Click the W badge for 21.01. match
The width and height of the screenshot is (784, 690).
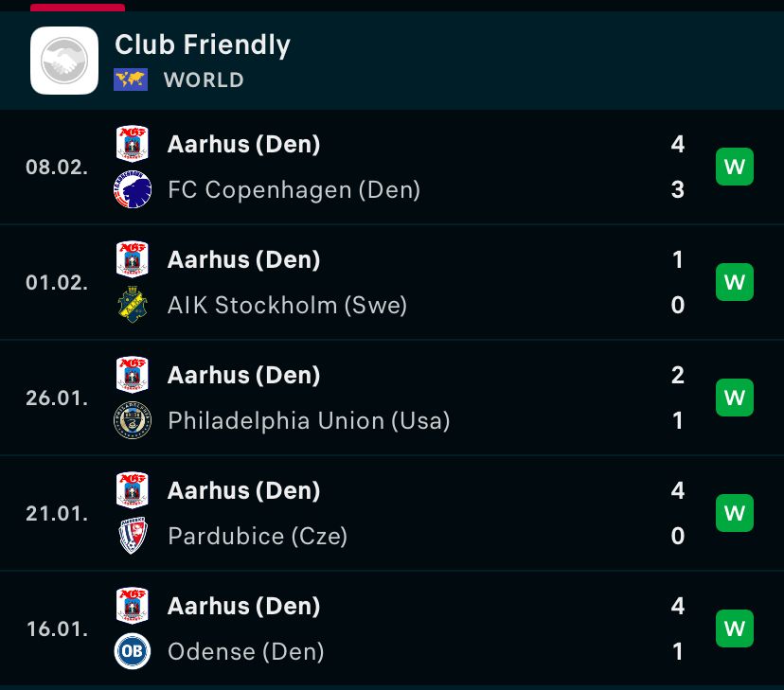click(x=735, y=514)
